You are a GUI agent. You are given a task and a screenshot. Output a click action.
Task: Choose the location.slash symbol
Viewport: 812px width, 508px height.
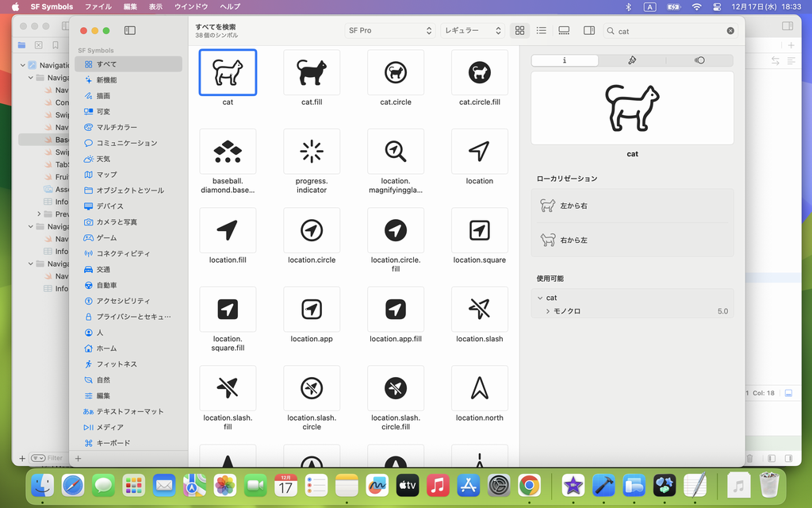[x=479, y=310]
